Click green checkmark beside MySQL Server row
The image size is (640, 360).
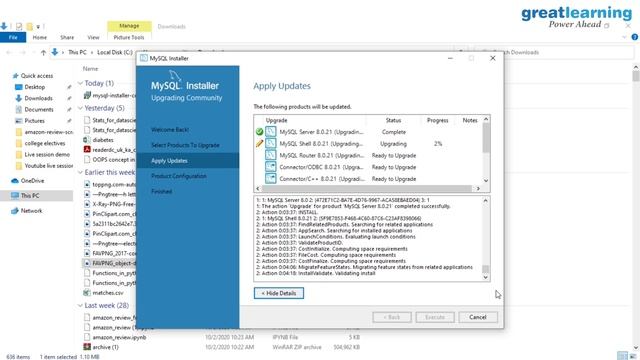[259, 132]
